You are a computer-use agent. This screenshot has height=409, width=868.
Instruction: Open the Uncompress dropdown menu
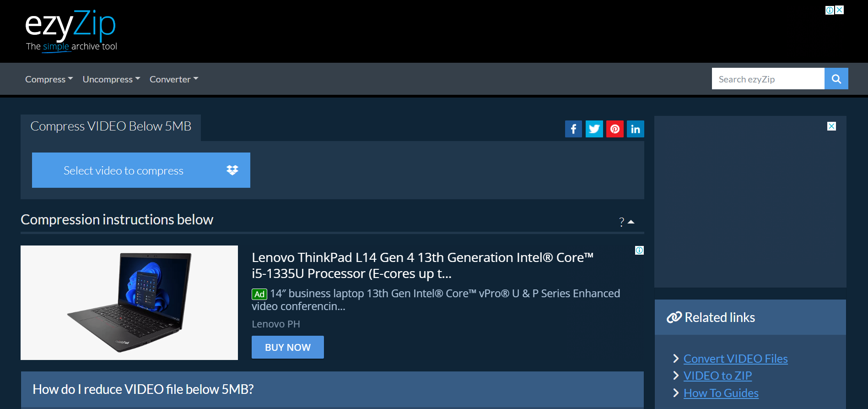111,79
